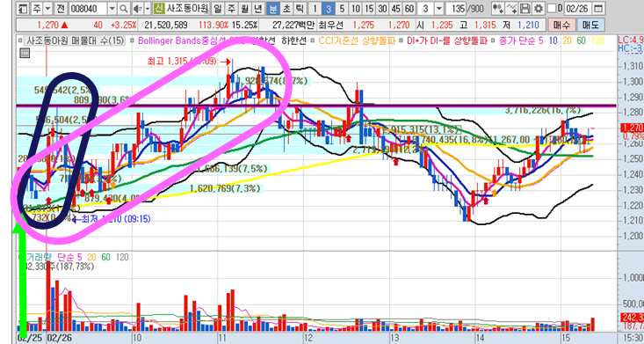
Task: Click the 하한선 legend text
Action: [x=293, y=40]
